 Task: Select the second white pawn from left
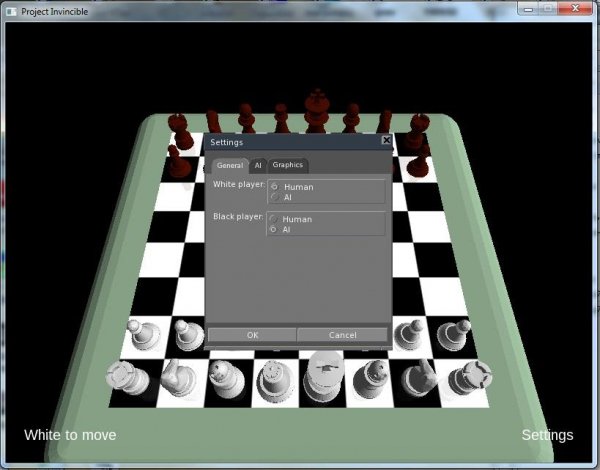(x=189, y=335)
